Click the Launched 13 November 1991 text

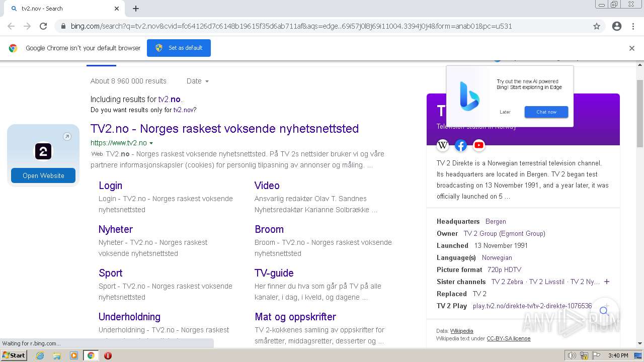coord(482,245)
